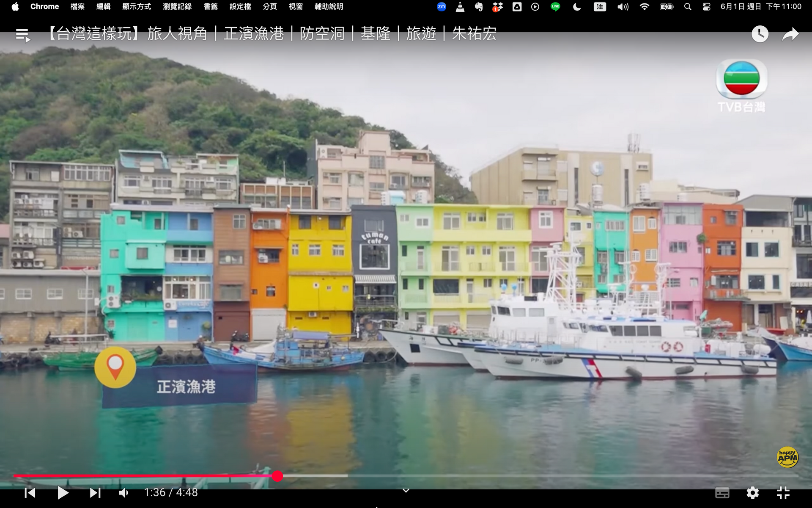This screenshot has width=812, height=508.
Task: Click the Spotlight search icon
Action: tap(688, 7)
